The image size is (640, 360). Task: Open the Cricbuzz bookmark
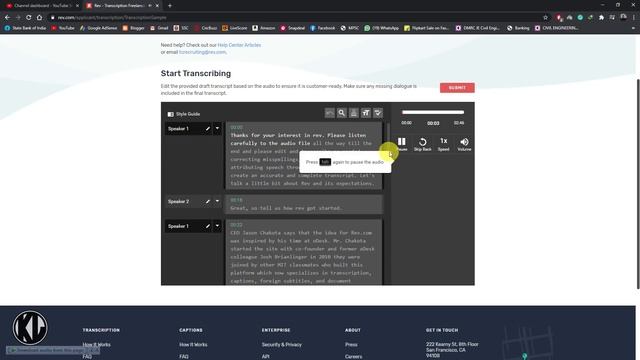click(206, 28)
